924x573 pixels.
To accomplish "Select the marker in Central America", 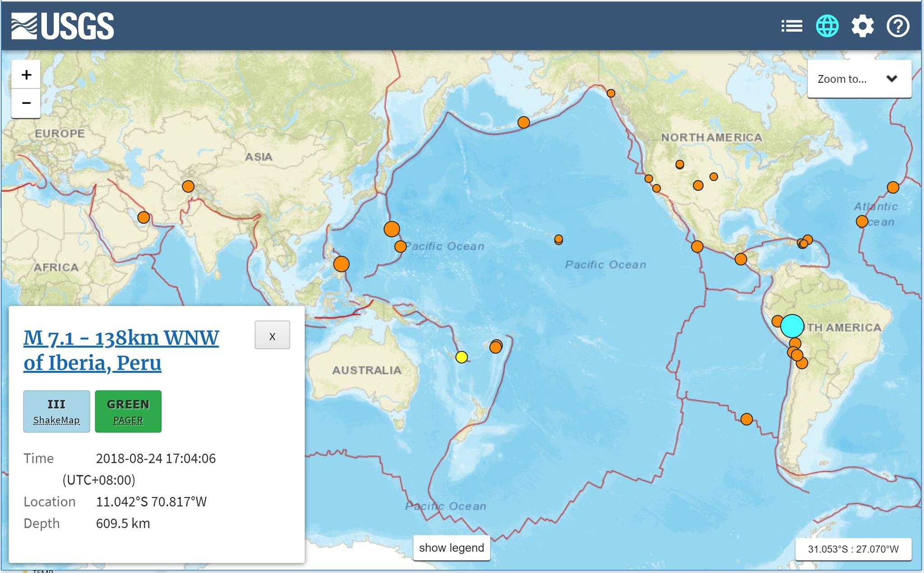I will point(741,259).
